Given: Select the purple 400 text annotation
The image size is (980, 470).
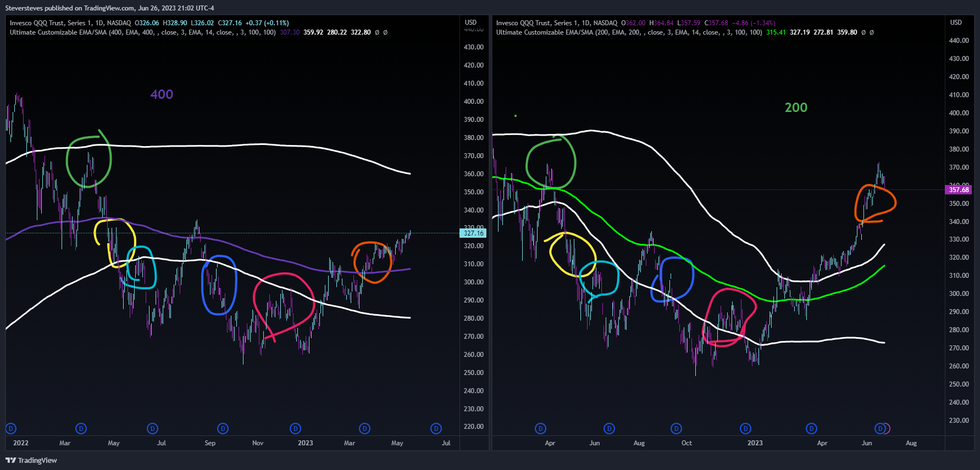Looking at the screenshot, I should pos(162,94).
